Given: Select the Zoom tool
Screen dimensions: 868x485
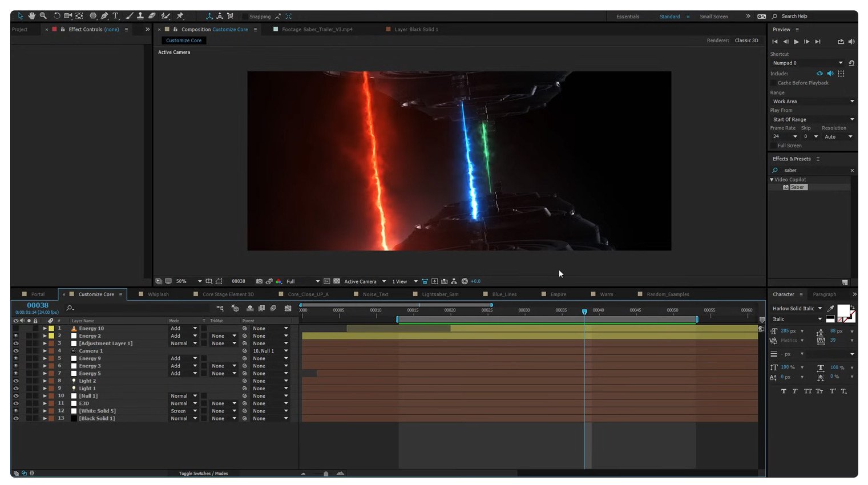Looking at the screenshot, I should (43, 16).
